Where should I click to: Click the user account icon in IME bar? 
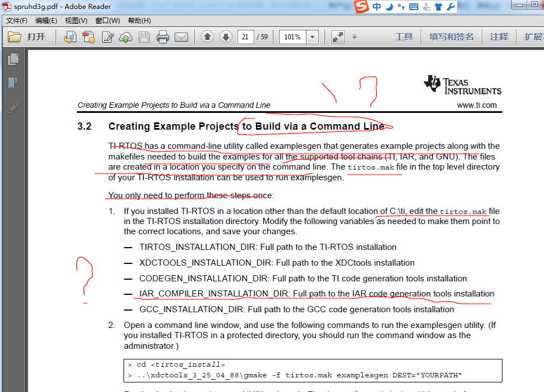click(x=427, y=7)
